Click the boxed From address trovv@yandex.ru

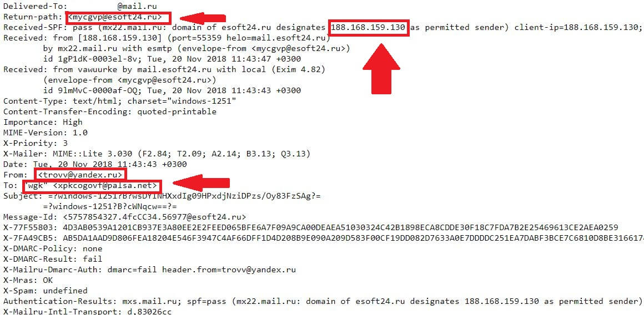80,175
